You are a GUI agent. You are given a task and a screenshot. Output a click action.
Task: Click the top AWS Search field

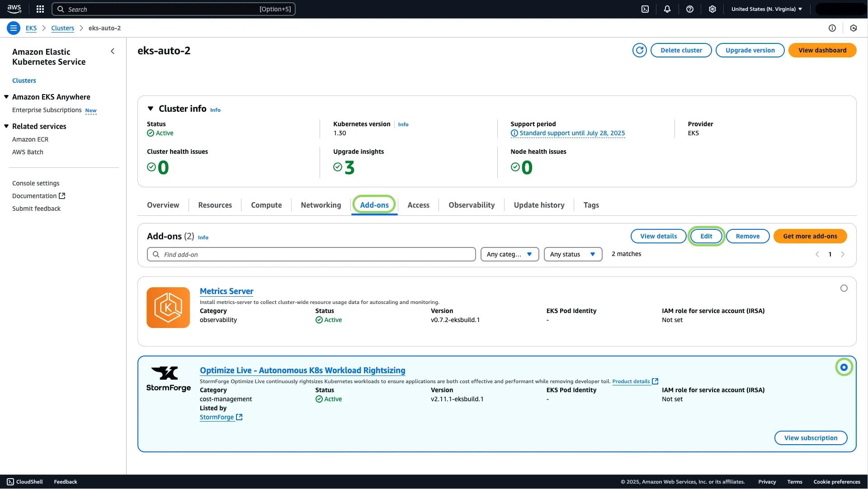coord(174,9)
